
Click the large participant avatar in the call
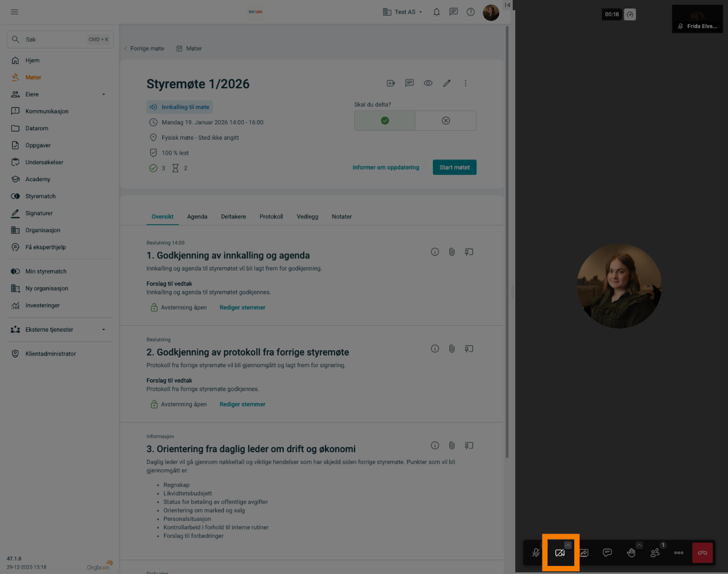pos(619,286)
